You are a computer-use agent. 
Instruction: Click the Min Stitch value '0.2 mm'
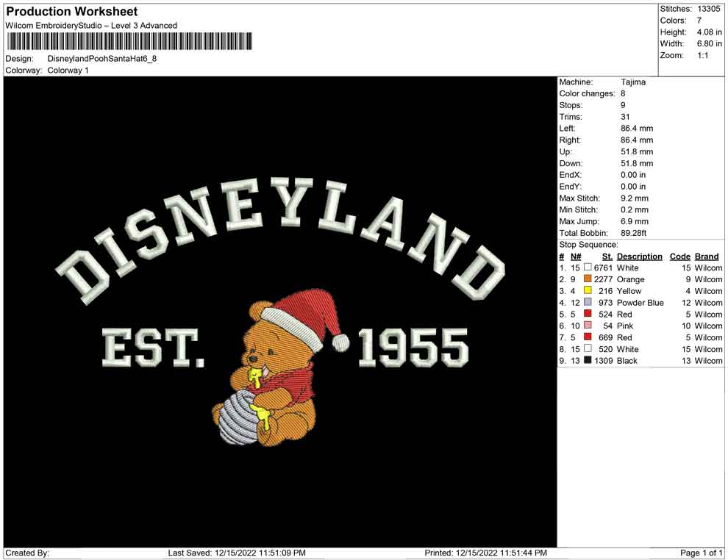[634, 209]
